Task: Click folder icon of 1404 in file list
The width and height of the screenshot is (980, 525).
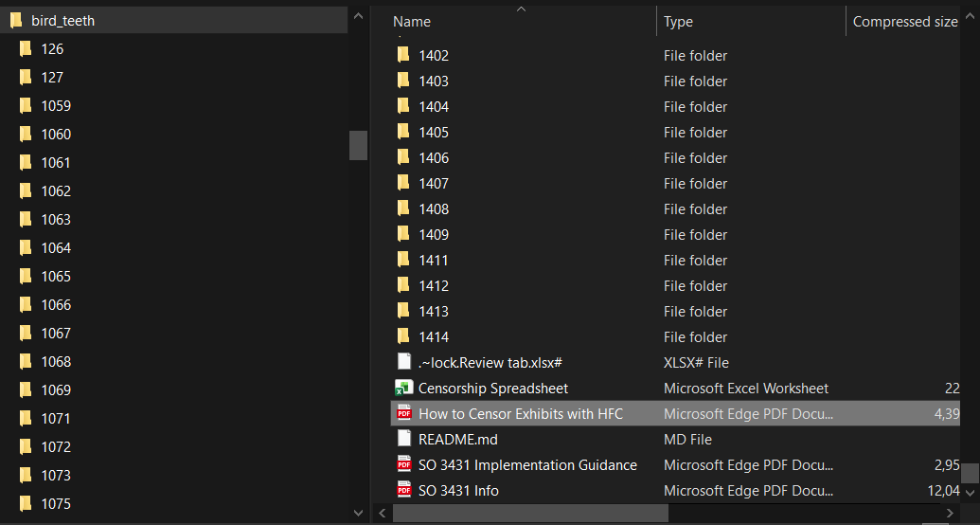Action: click(x=403, y=106)
